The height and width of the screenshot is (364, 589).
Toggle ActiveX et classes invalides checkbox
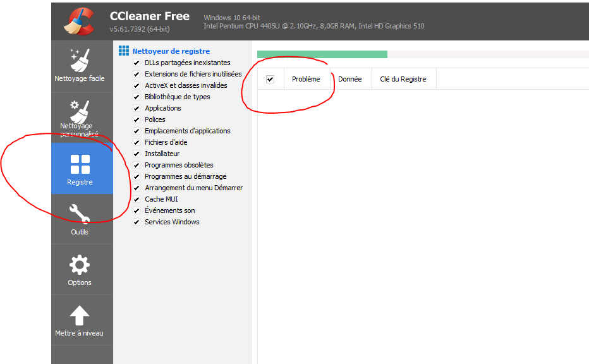pos(137,86)
